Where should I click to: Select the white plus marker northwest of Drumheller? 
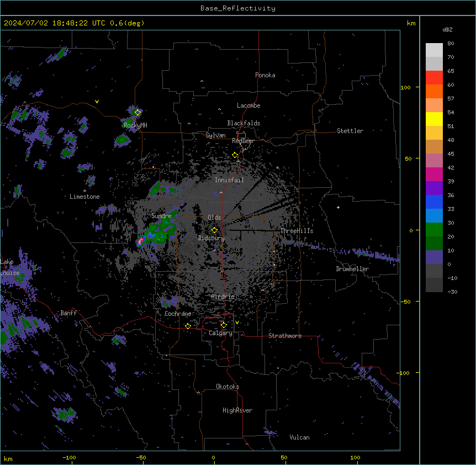click(338, 207)
